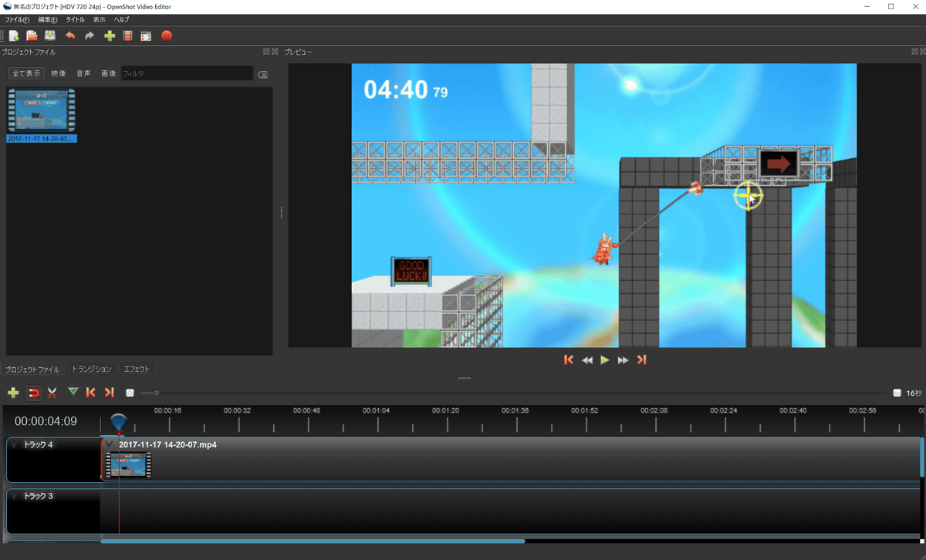Image resolution: width=926 pixels, height=560 pixels.
Task: Open the clip menu arrow on 2017-11-17 14-20-07.mp4
Action: [x=110, y=444]
